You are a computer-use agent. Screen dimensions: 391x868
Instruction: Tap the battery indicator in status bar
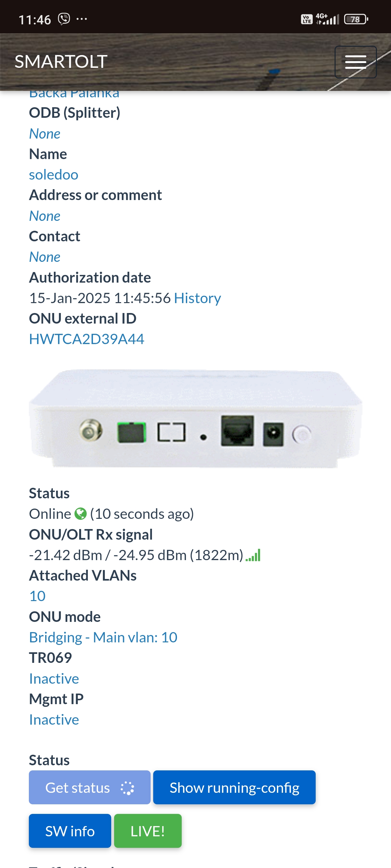pyautogui.click(x=356, y=19)
